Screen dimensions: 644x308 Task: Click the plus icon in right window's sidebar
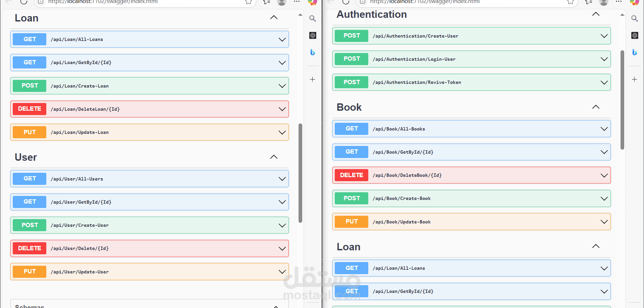[635, 80]
